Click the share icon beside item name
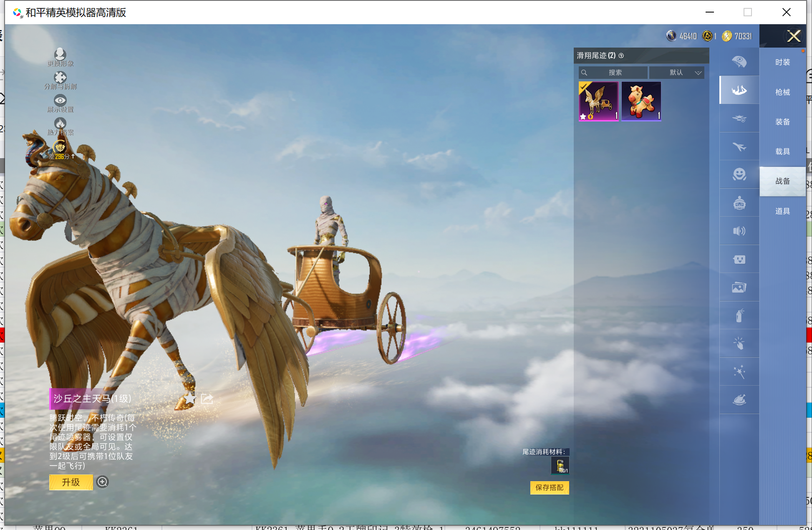 click(x=207, y=399)
